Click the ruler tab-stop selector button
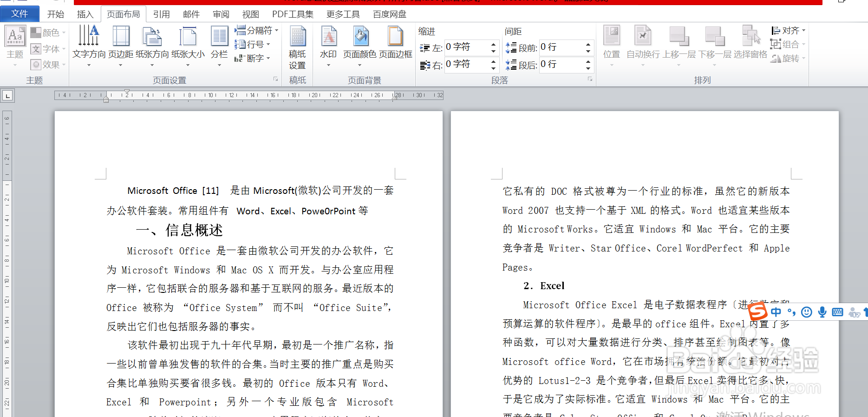The width and height of the screenshot is (868, 417). pos(7,96)
